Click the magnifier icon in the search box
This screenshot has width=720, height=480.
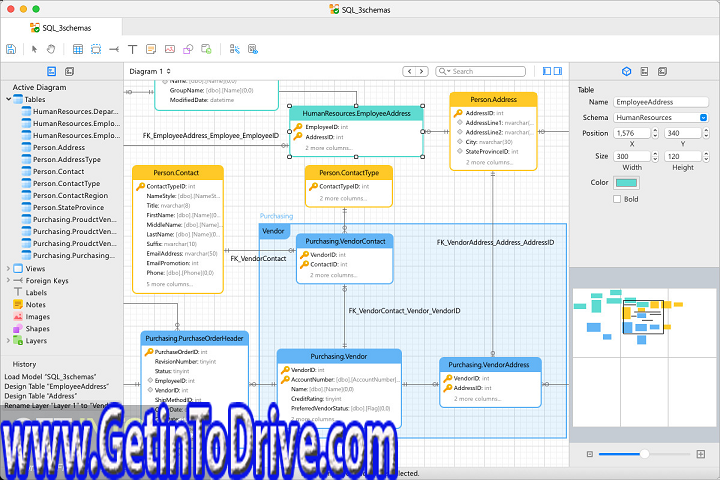click(443, 71)
